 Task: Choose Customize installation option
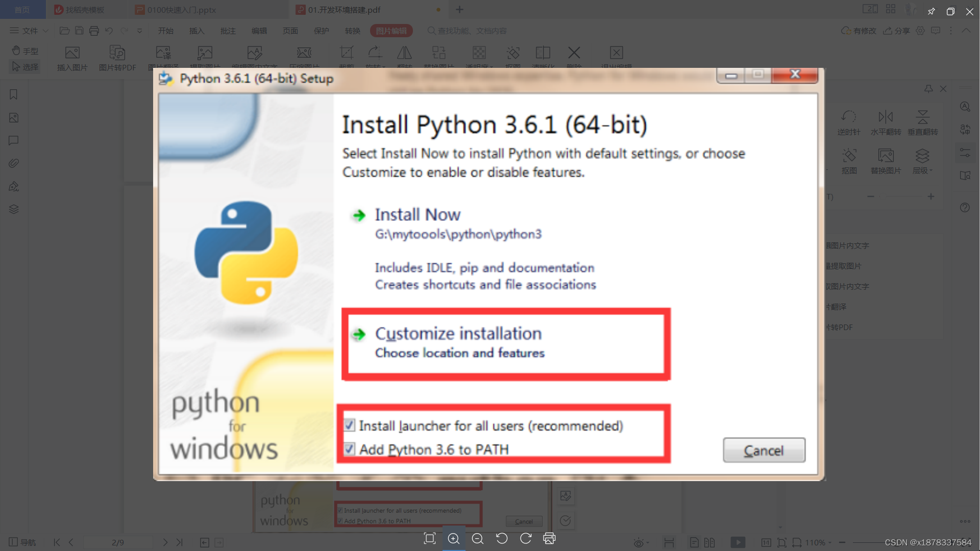pos(458,334)
